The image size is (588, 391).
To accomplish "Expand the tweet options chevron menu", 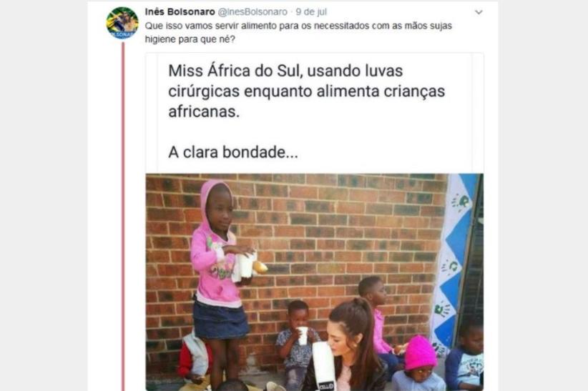I will point(479,12).
